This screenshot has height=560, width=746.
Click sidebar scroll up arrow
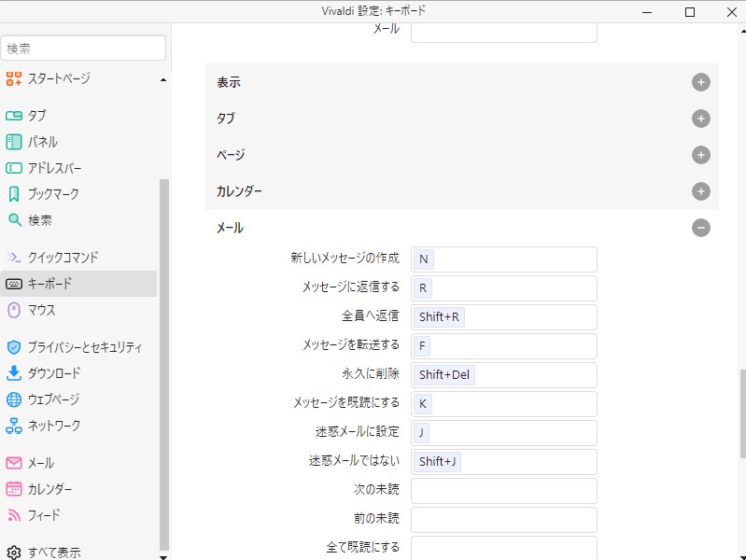pos(163,80)
